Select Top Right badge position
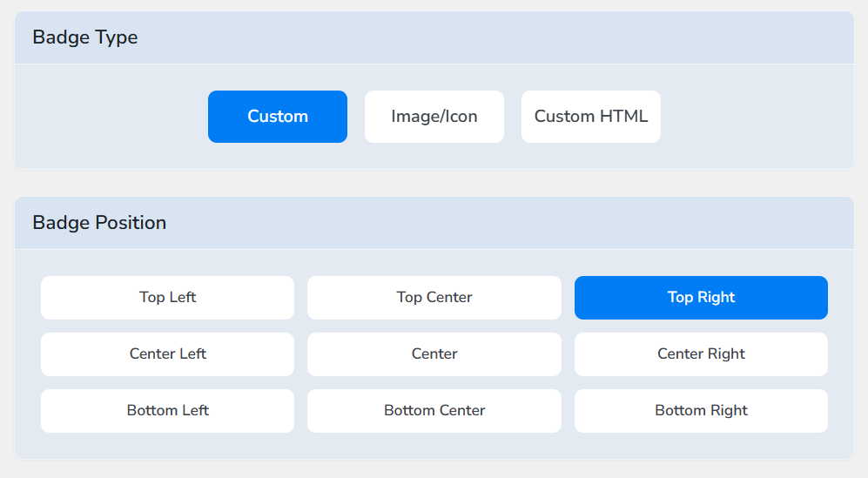 (701, 298)
